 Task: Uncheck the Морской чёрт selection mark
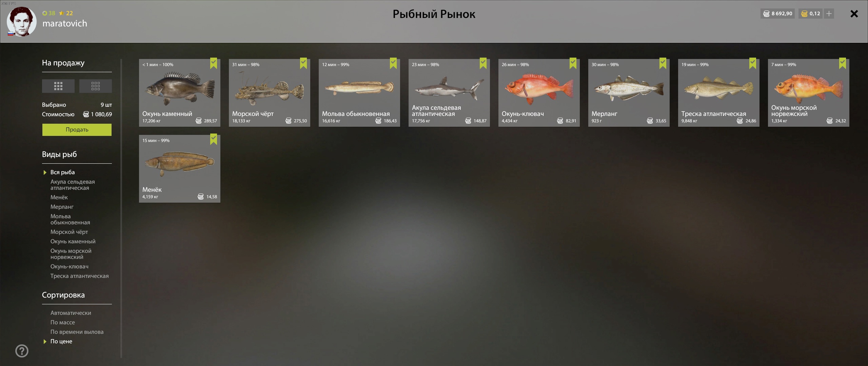click(x=303, y=63)
